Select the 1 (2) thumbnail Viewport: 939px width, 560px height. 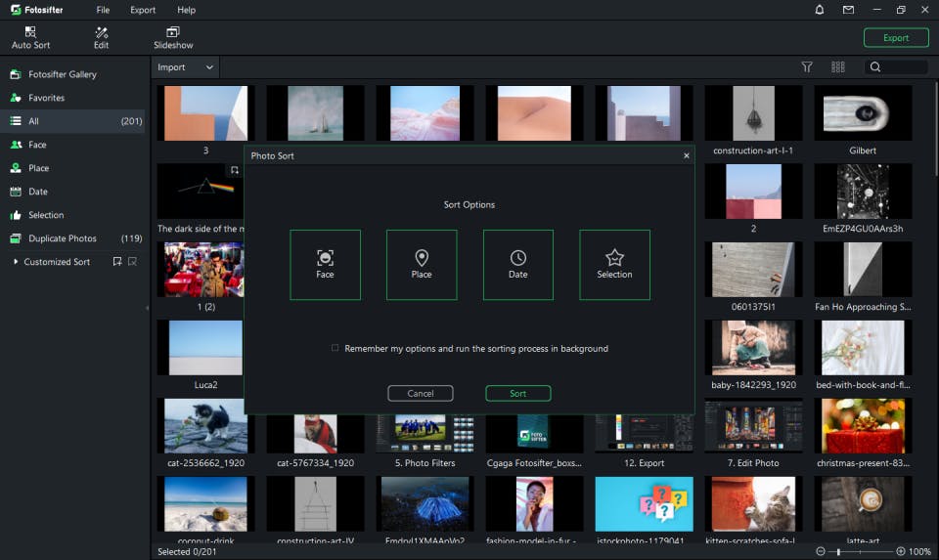(x=201, y=269)
